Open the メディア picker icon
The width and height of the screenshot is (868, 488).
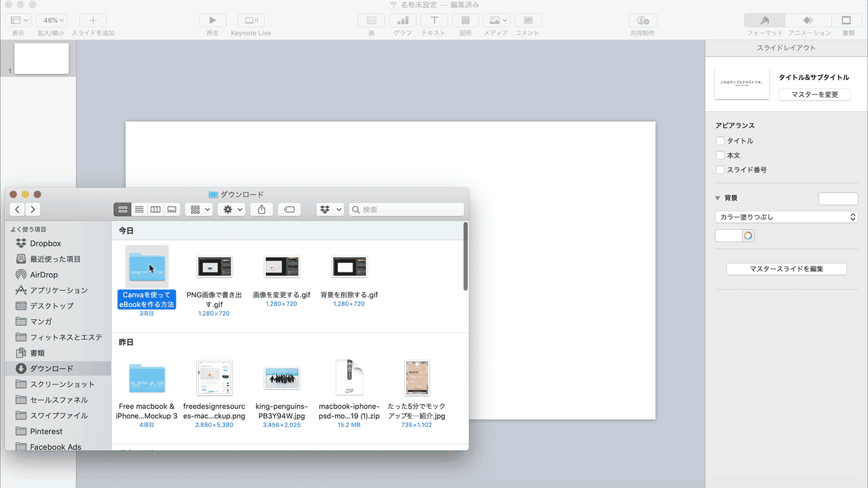click(x=496, y=20)
